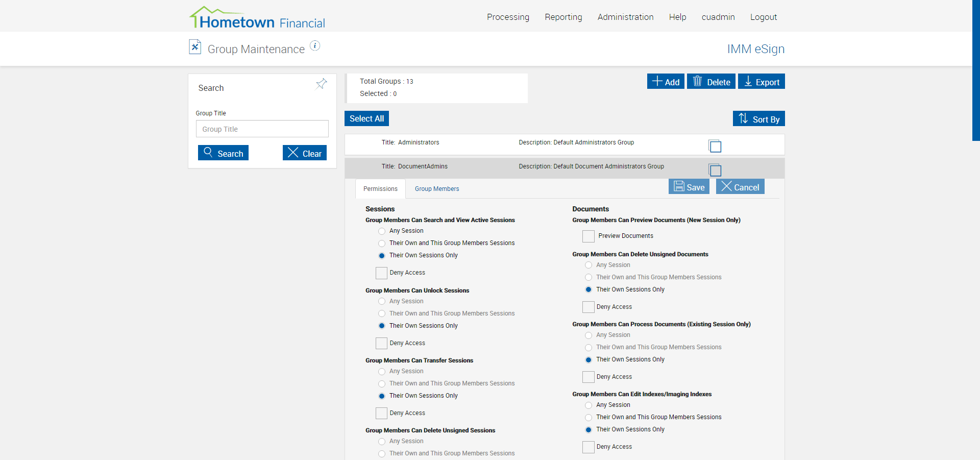
Task: Click the Group Title input field
Action: click(262, 129)
